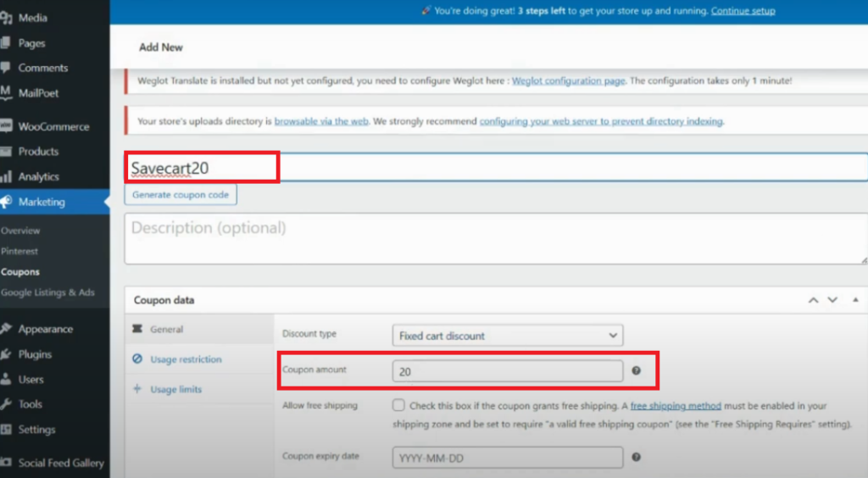Follow the Continue setup link
The image size is (868, 478).
743,11
